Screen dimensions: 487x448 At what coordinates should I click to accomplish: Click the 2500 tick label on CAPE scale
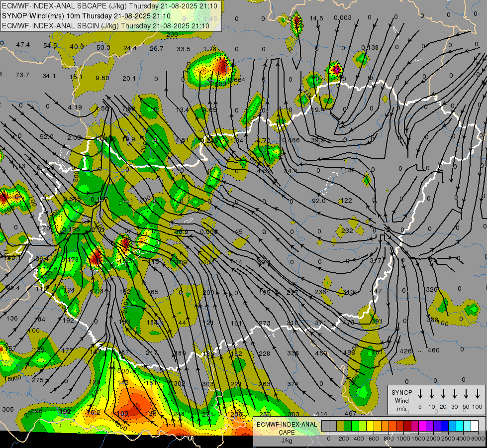[x=448, y=439]
